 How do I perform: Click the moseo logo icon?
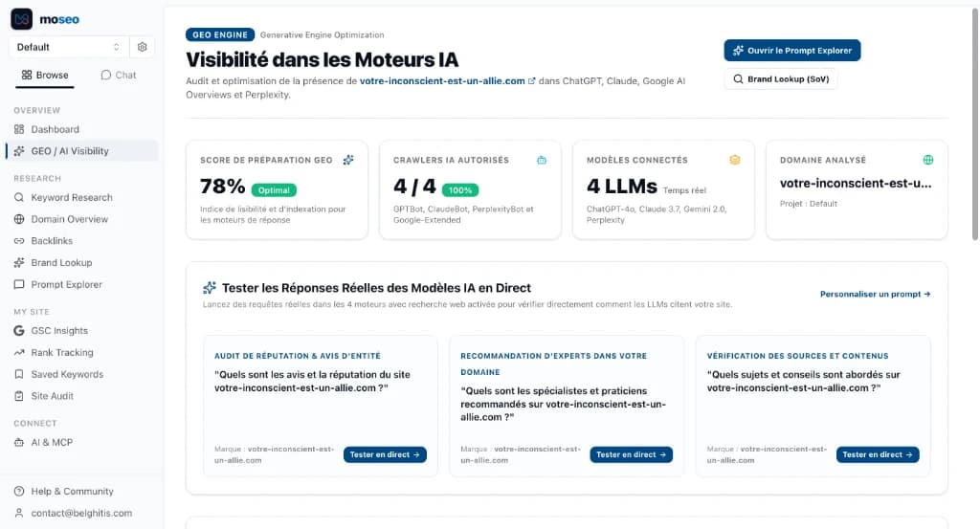(22, 19)
